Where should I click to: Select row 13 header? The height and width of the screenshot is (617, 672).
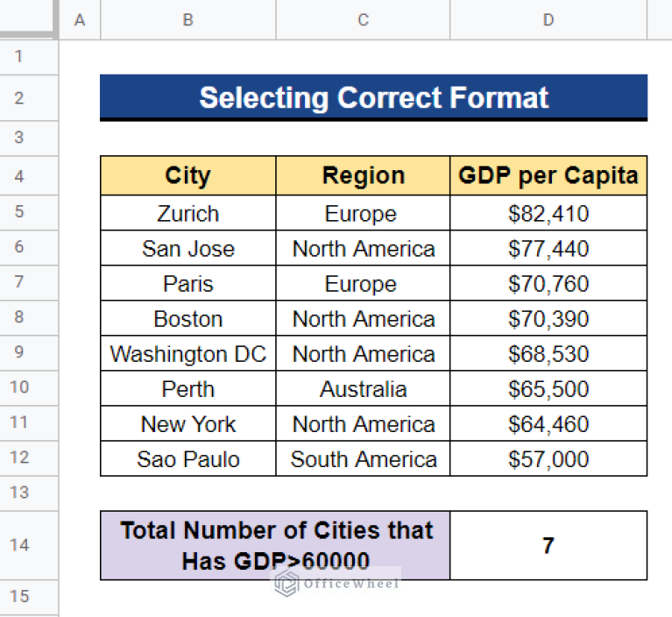(29, 493)
